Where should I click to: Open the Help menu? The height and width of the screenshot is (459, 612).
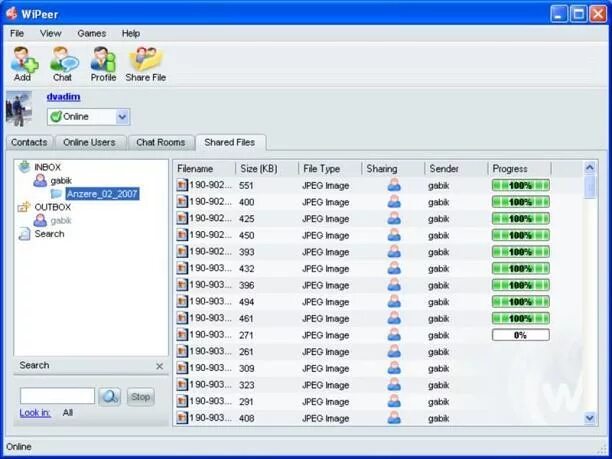(x=131, y=34)
